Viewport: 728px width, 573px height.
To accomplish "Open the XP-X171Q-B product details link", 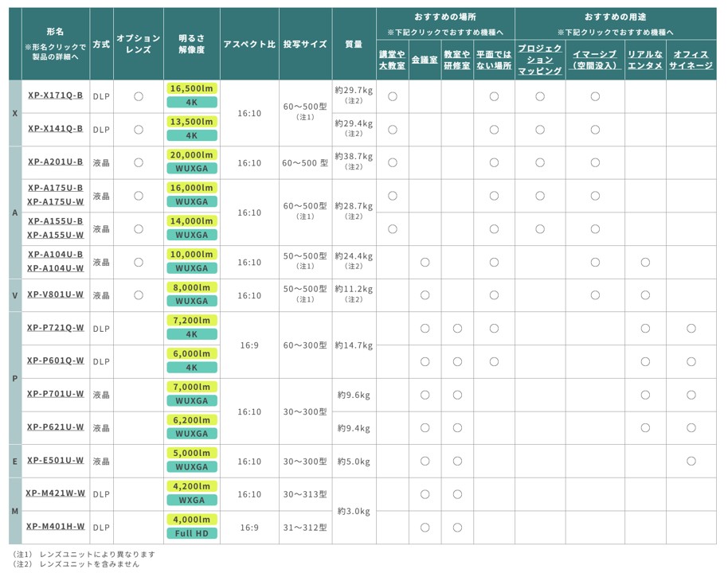I will 55,95.
